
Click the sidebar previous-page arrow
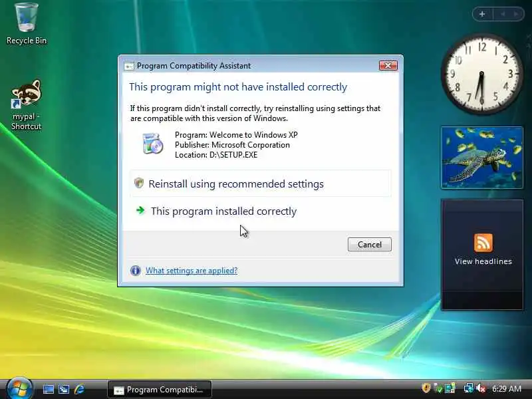[503, 14]
